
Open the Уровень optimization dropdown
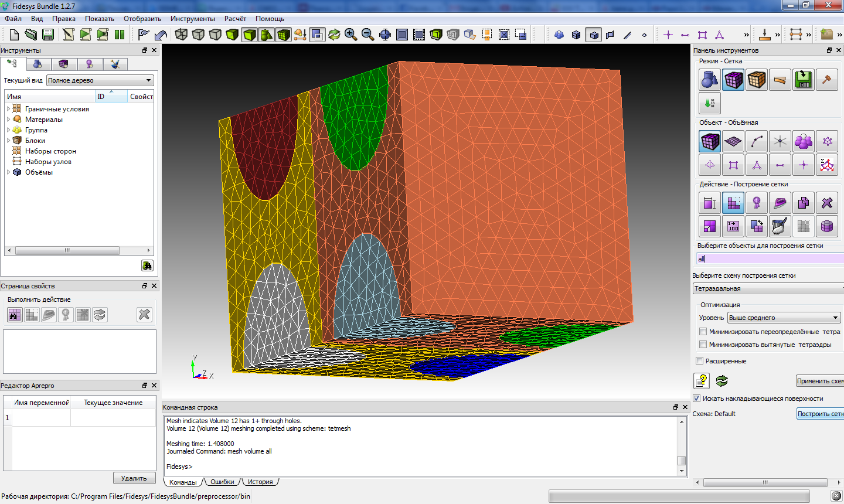click(x=784, y=318)
